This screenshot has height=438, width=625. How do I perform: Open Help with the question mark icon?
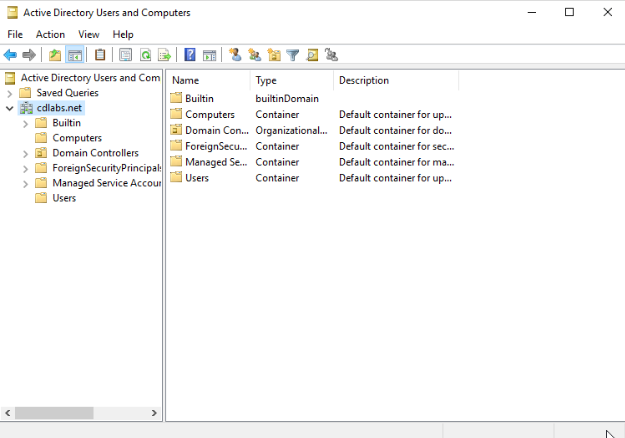click(x=190, y=55)
